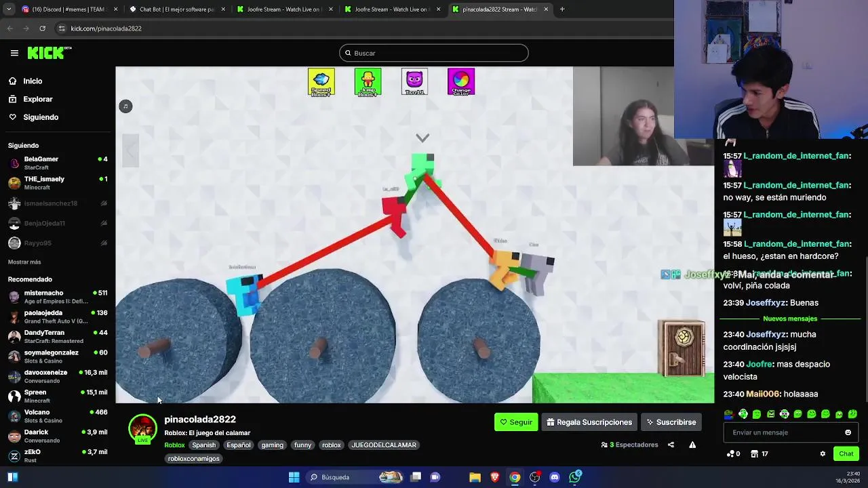Screen dimensions: 868x488
Task: Open THE_ismaely Minecraft channel
Action: click(58, 183)
